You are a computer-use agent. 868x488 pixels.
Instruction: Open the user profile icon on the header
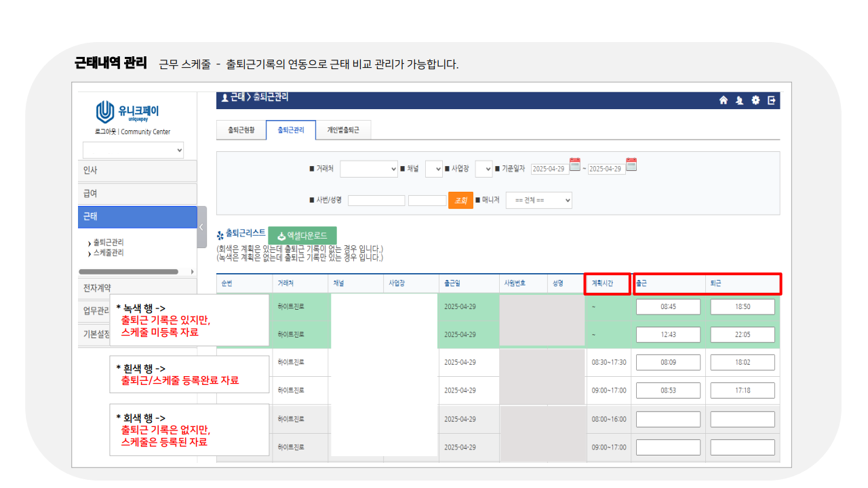[739, 100]
